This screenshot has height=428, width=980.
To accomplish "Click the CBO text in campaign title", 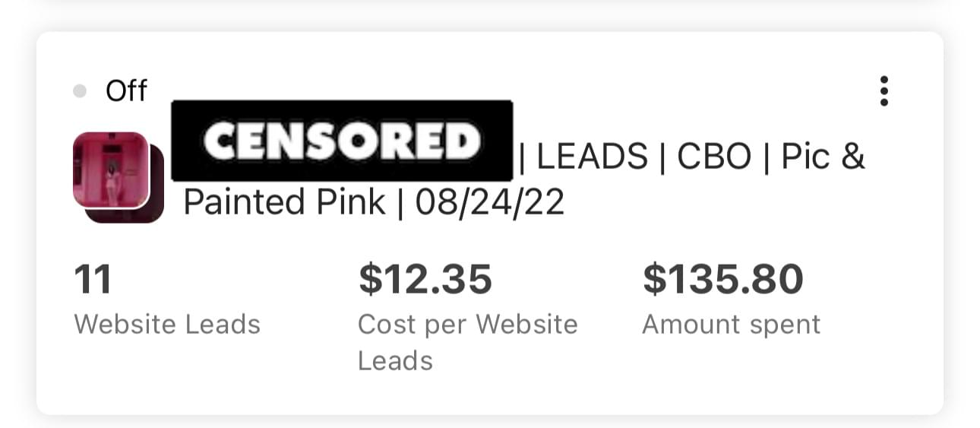I will pyautogui.click(x=713, y=157).
